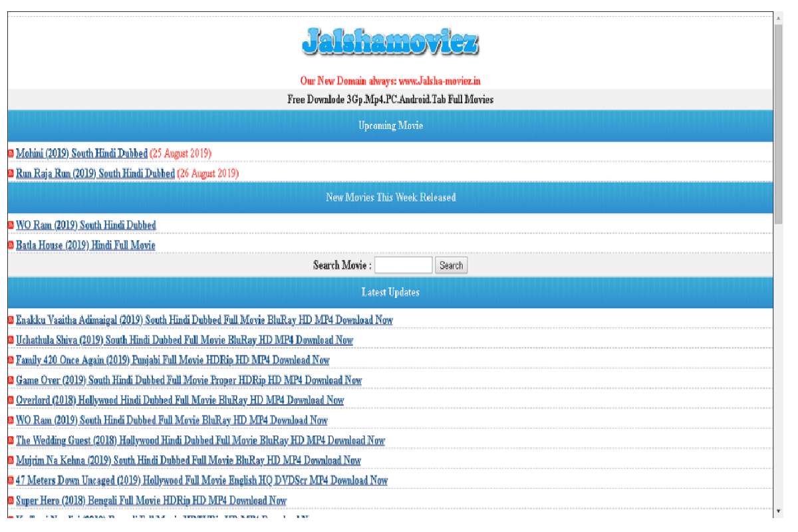Open Run Raja Run (2019) South Hindi Dubbed
The height and width of the screenshot is (532, 798).
(x=95, y=174)
